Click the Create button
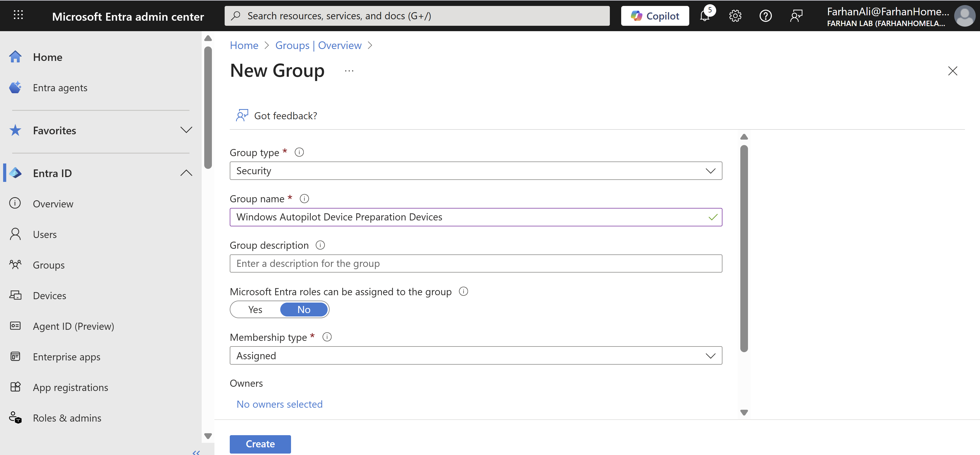Screen dimensions: 980x455 pyautogui.click(x=260, y=444)
